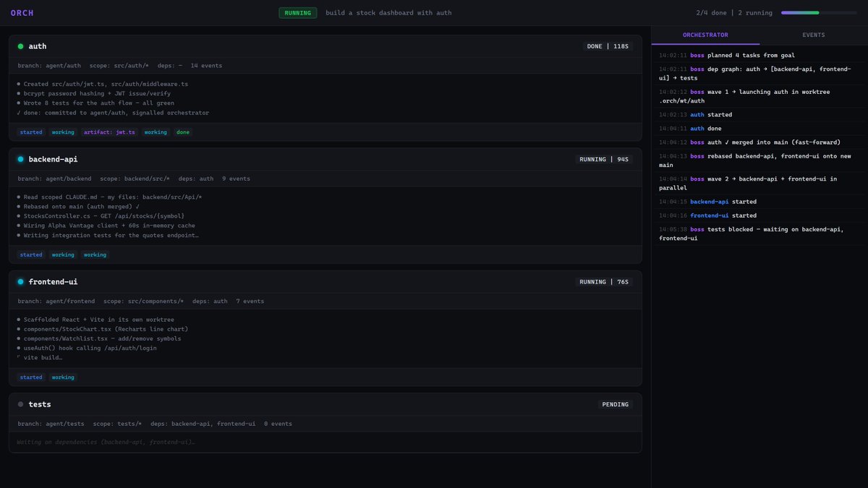Click '7 events' count on frontend-ui card
The height and width of the screenshot is (488, 868).
pyautogui.click(x=250, y=301)
